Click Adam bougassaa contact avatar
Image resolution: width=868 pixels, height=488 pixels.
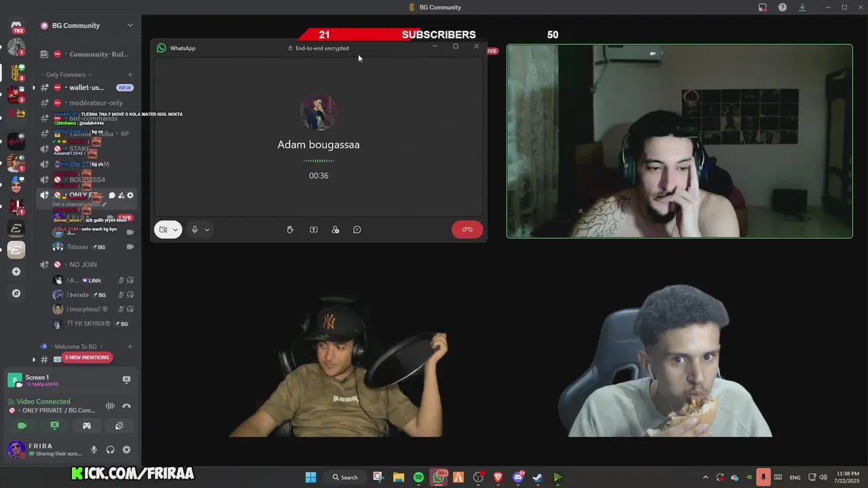[x=319, y=113]
